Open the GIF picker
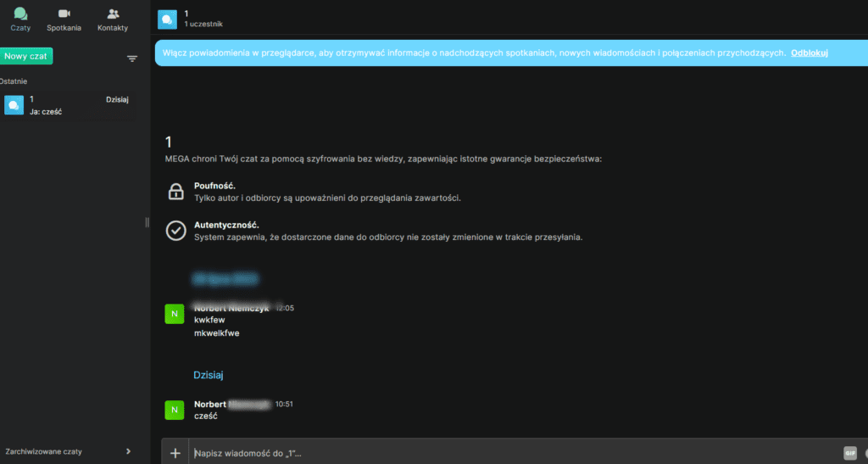The image size is (868, 464). (849, 453)
